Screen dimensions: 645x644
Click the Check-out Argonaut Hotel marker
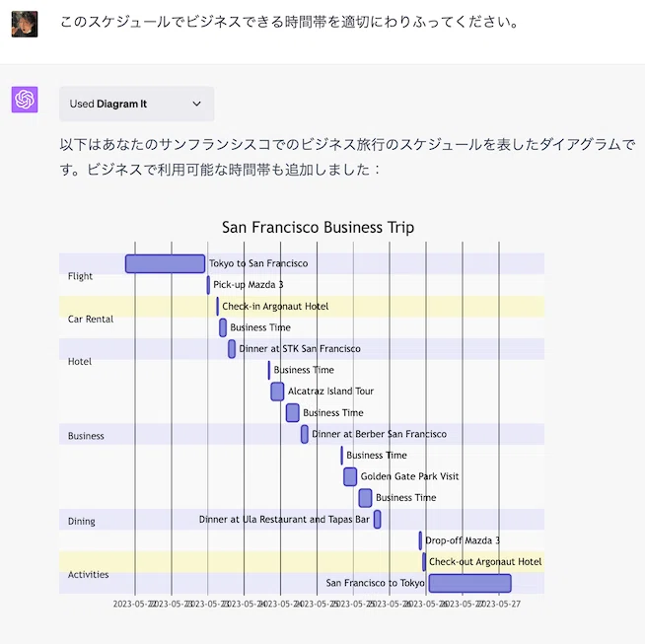coord(424,562)
